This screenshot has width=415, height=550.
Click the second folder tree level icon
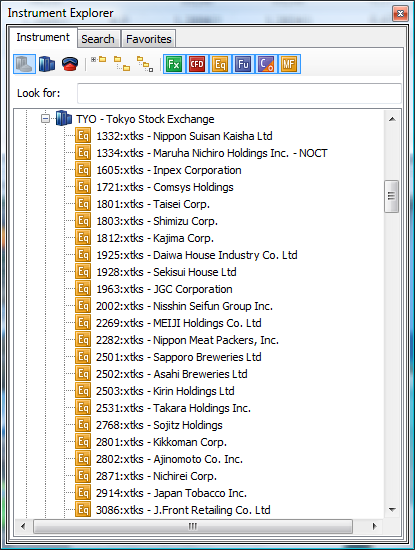(122, 63)
